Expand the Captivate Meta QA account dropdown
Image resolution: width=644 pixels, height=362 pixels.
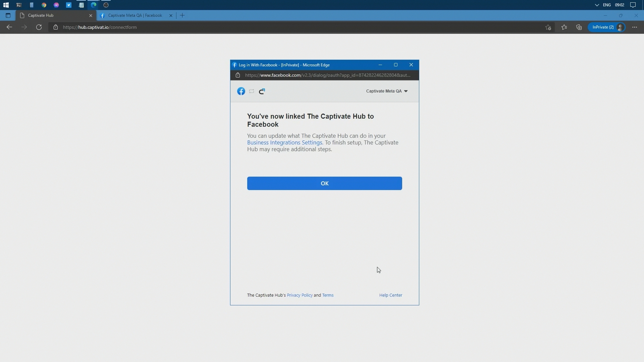pyautogui.click(x=387, y=91)
